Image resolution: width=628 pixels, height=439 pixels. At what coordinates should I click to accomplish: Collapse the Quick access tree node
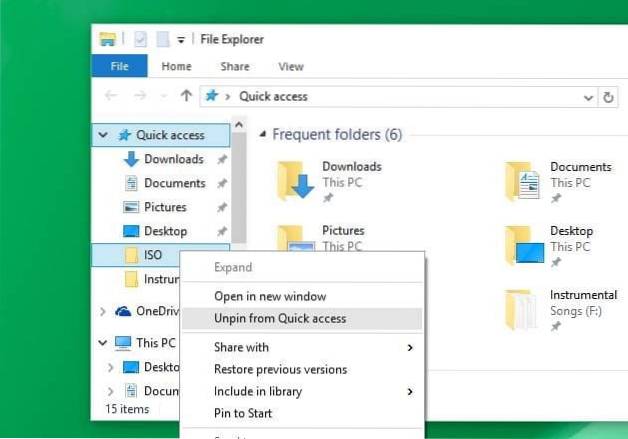(x=103, y=135)
